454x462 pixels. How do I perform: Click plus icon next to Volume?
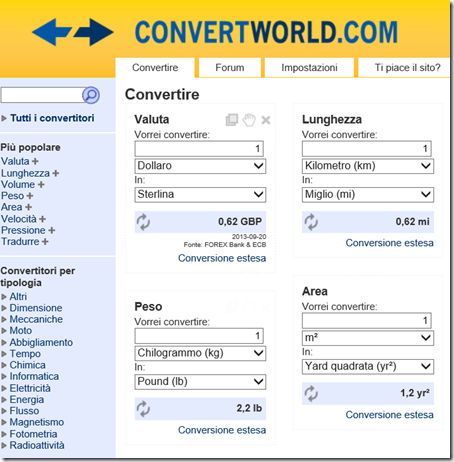click(41, 185)
